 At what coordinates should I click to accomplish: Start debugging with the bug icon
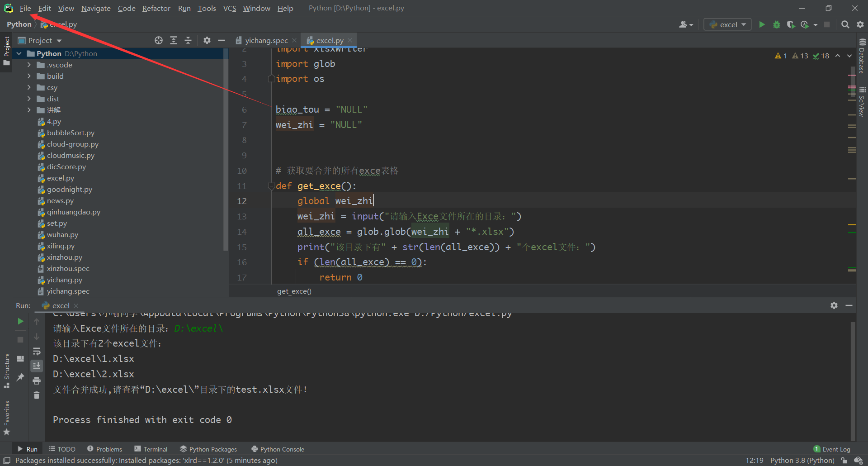(x=776, y=24)
